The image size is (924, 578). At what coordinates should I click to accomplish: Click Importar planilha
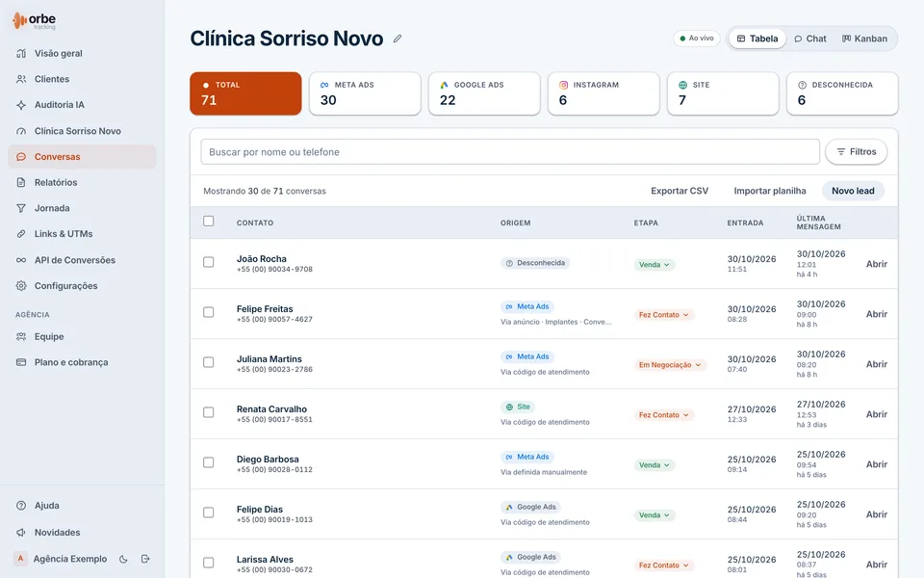click(770, 191)
